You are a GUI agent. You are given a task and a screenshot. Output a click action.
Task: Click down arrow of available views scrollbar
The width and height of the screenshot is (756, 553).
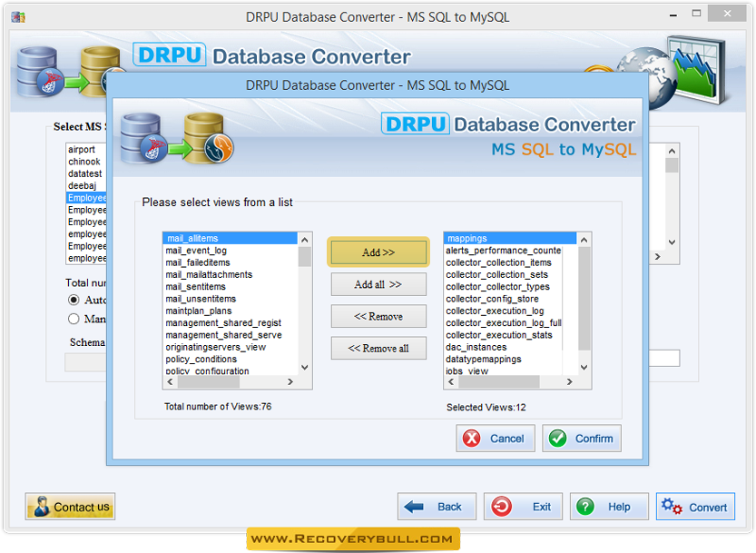[x=304, y=367]
